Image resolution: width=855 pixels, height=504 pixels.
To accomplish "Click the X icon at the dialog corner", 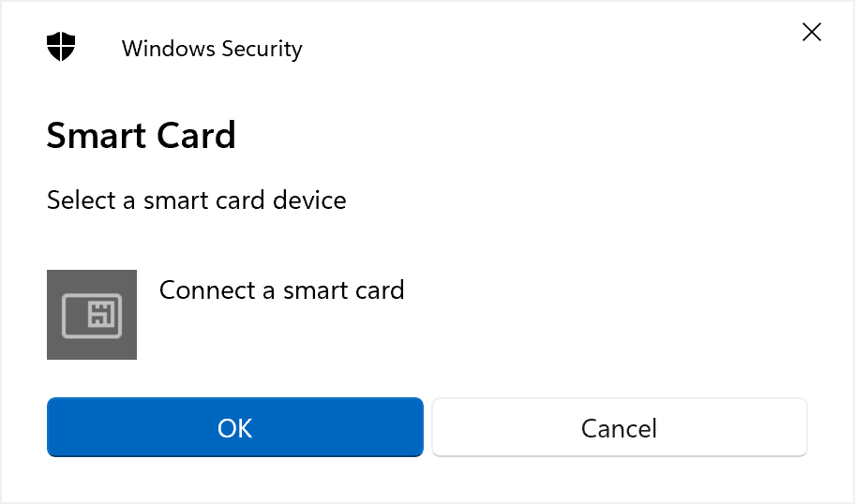I will click(811, 32).
